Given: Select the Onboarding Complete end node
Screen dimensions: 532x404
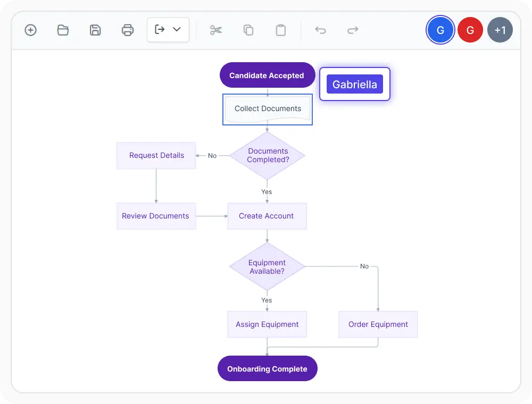Looking at the screenshot, I should (x=268, y=369).
